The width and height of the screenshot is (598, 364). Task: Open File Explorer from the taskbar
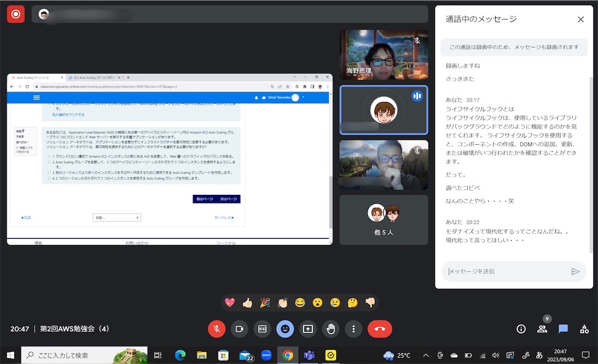tap(201, 355)
